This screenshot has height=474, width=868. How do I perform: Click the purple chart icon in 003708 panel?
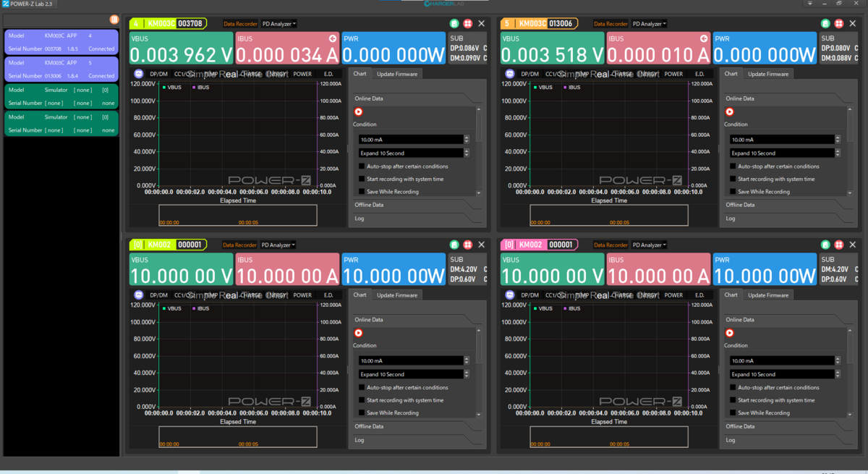pyautogui.click(x=139, y=74)
